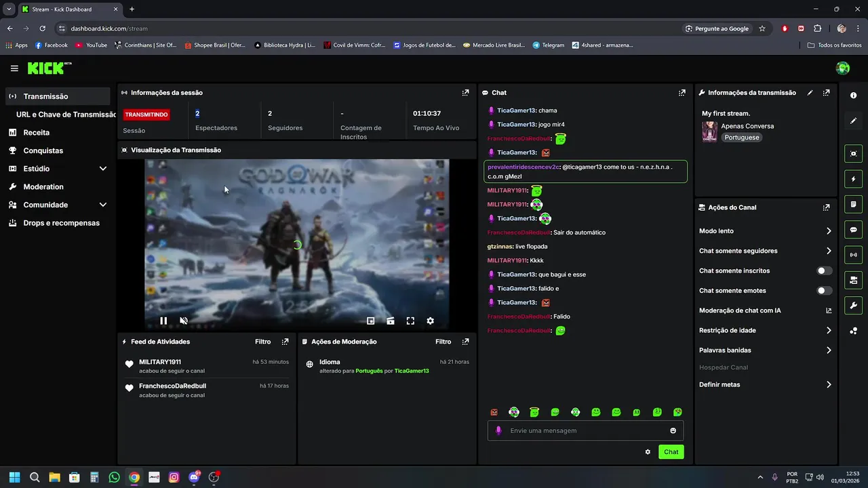Select Transmissão in the sidebar
868x488 pixels.
(58, 96)
